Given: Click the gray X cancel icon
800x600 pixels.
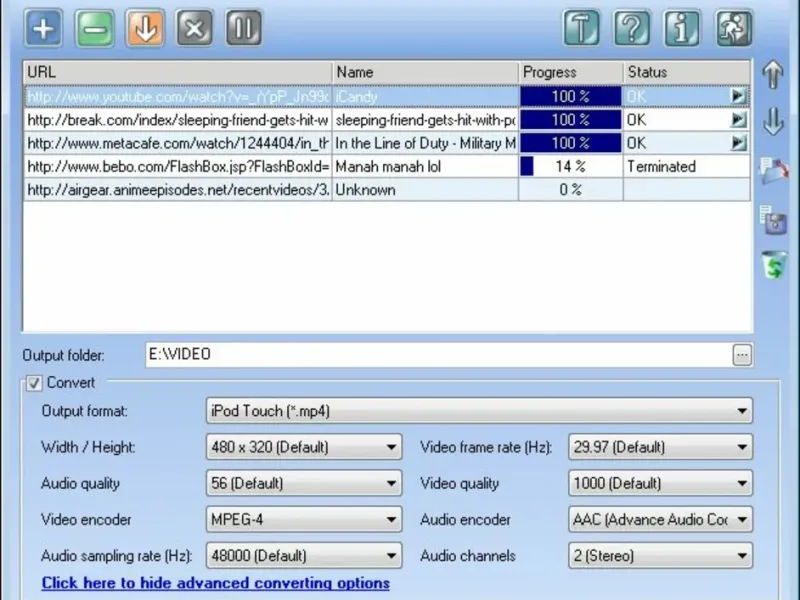Looking at the screenshot, I should (194, 28).
